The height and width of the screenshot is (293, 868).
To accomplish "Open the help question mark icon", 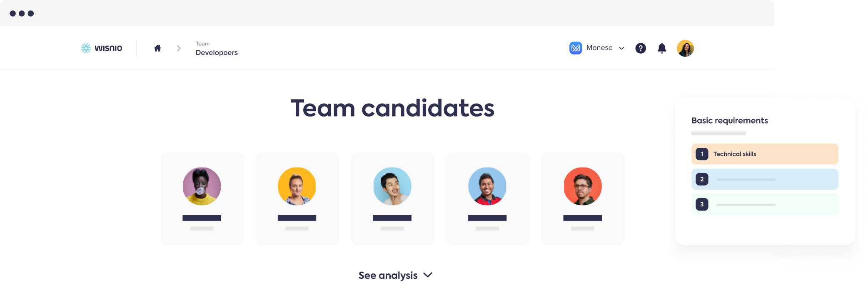I will pos(641,48).
